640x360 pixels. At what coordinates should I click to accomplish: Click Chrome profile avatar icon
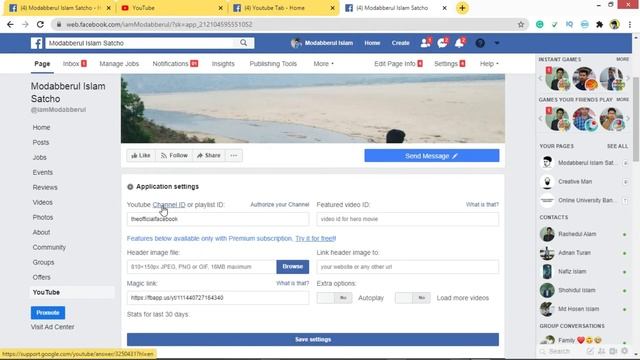coord(614,24)
